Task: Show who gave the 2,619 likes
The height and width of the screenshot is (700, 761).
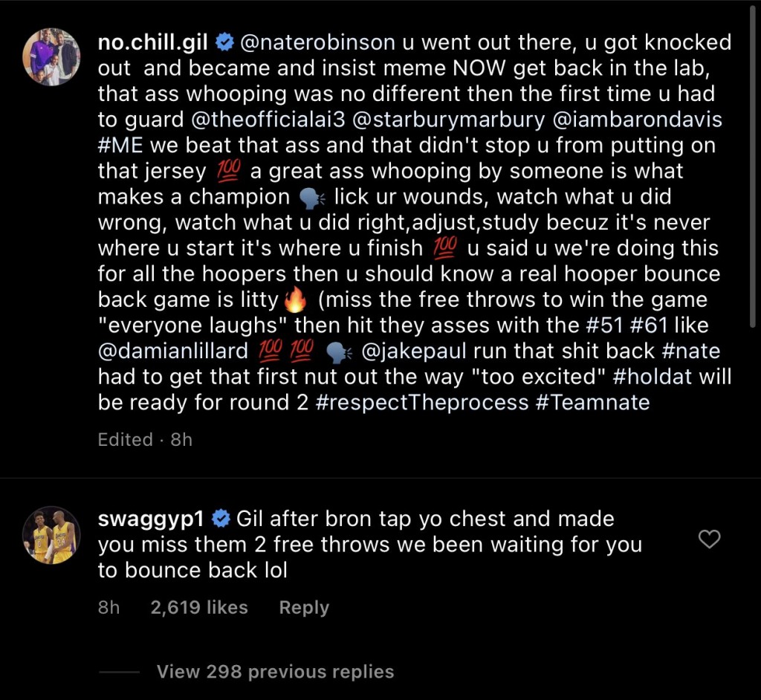Action: pyautogui.click(x=199, y=607)
